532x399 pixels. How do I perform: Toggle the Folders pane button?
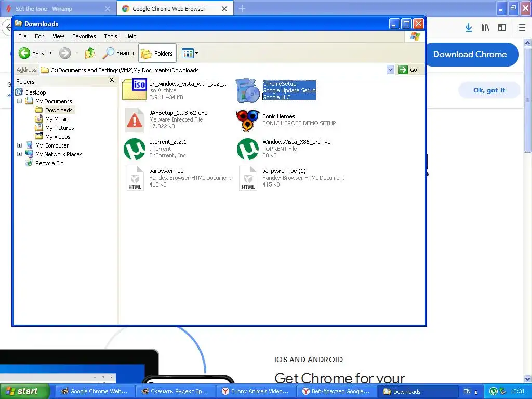[x=157, y=54]
